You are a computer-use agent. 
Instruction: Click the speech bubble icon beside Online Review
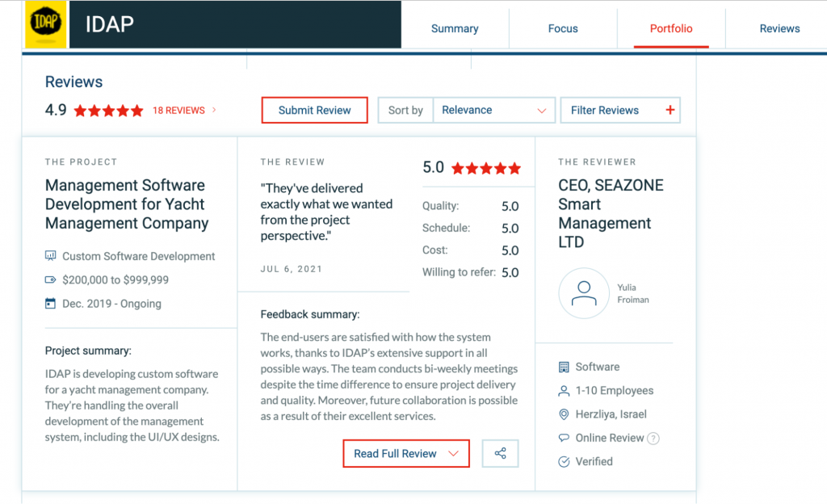tap(564, 438)
